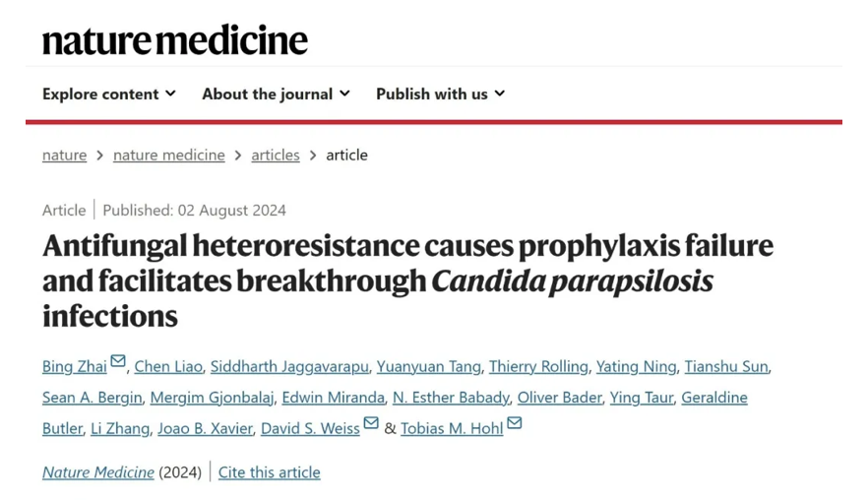Click the Nature Medicine logo
The height and width of the screenshot is (500, 868).
[x=174, y=40]
